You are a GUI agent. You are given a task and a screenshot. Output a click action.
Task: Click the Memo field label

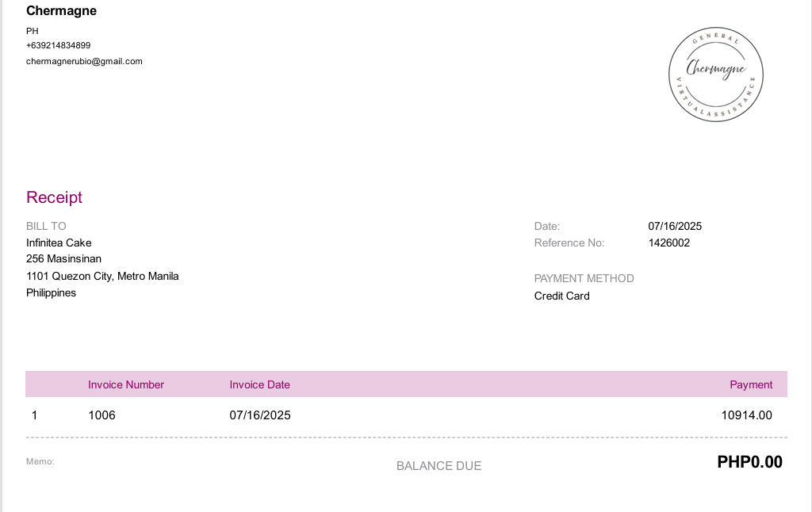point(40,461)
